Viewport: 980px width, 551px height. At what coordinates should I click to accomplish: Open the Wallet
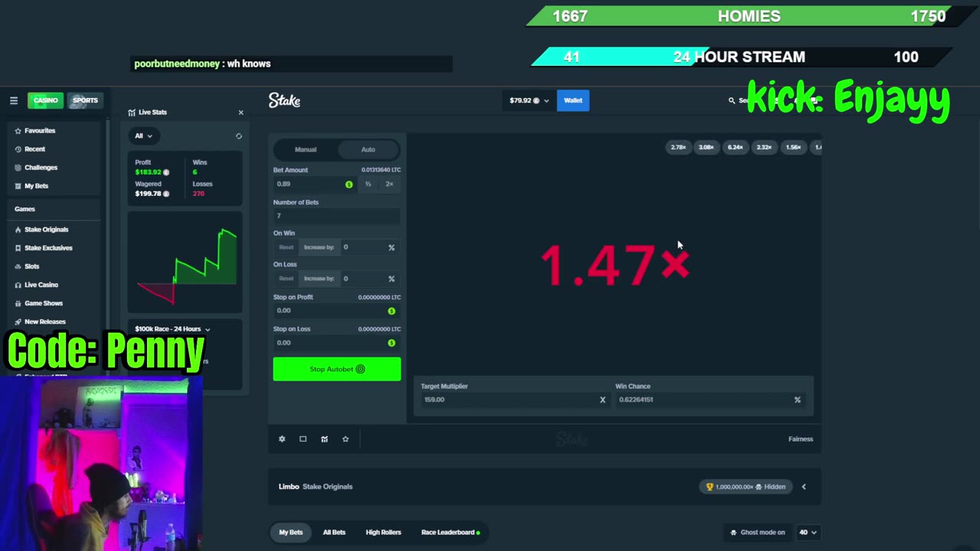click(x=573, y=100)
